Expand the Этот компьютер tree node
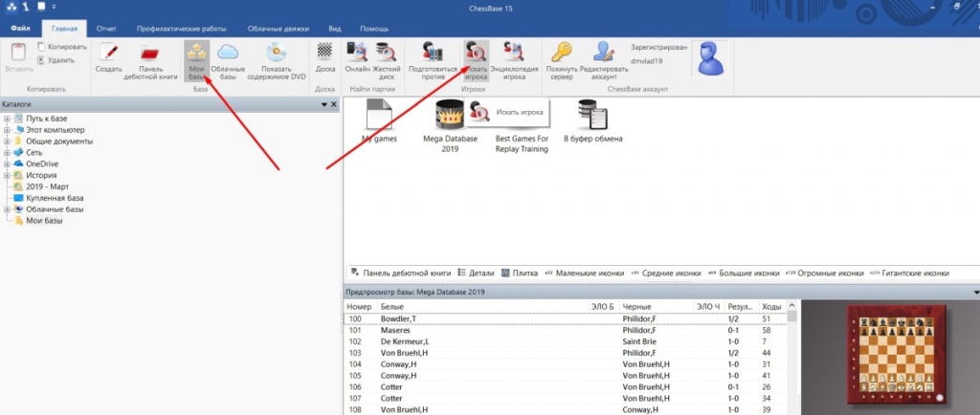Image resolution: width=980 pixels, height=415 pixels. pyautogui.click(x=7, y=130)
